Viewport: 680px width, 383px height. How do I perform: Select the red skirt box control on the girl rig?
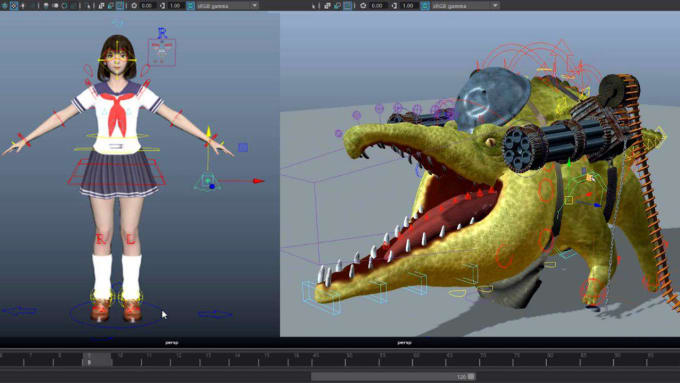(116, 172)
